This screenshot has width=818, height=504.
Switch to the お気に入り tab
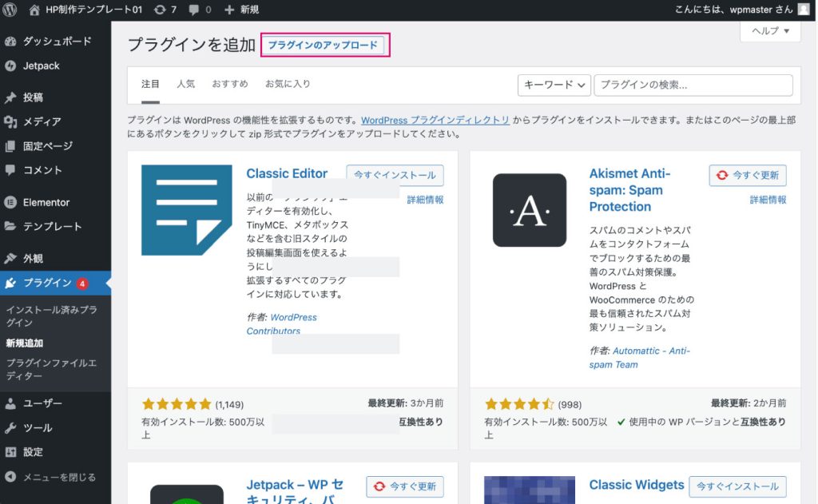288,84
